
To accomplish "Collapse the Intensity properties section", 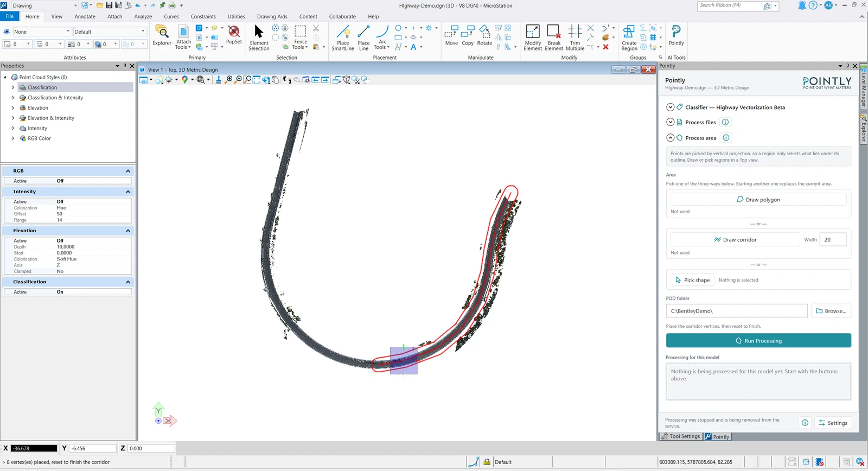I will 128,192.
